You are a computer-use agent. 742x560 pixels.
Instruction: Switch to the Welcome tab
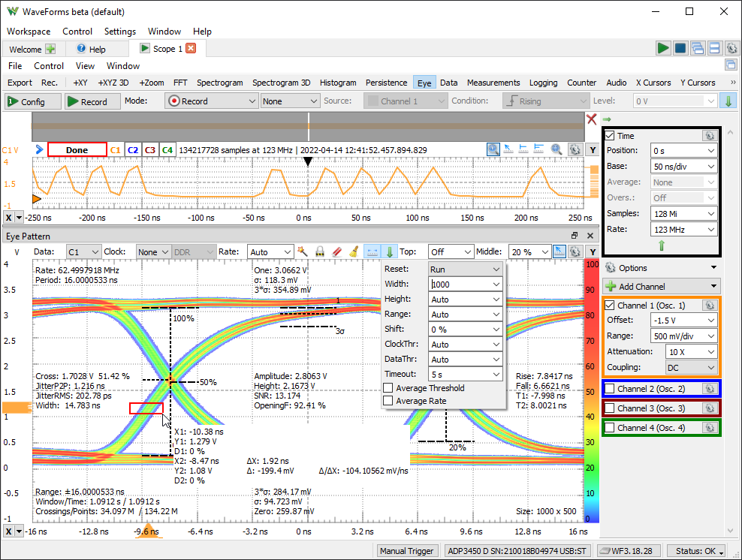[x=26, y=49]
